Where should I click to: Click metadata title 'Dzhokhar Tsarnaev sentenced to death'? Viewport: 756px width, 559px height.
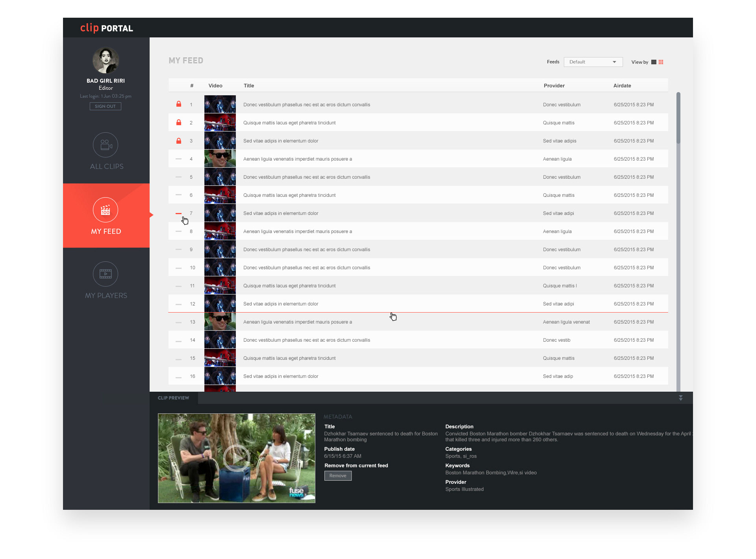(381, 437)
